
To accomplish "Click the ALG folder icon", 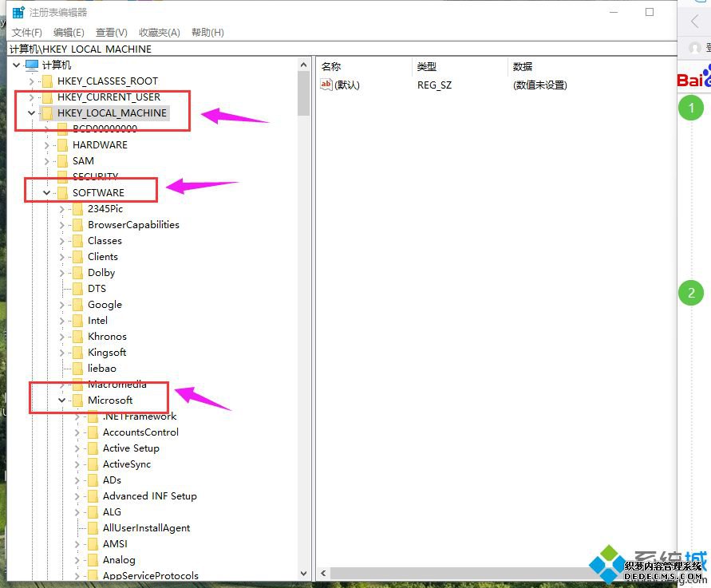I will (x=93, y=512).
